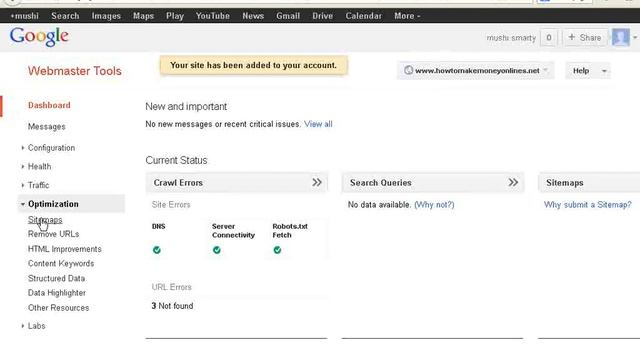
Task: Click the globe icon beside site URL
Action: [x=408, y=70]
